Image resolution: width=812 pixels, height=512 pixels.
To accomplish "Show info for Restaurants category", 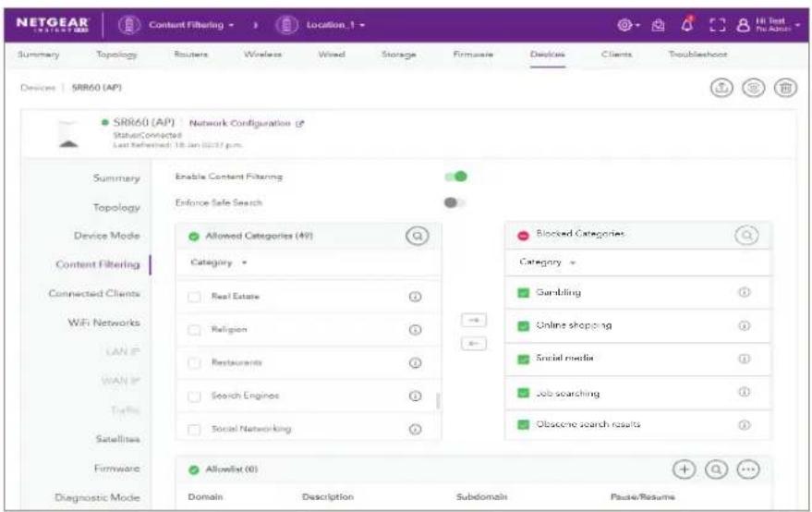I will pos(415,363).
